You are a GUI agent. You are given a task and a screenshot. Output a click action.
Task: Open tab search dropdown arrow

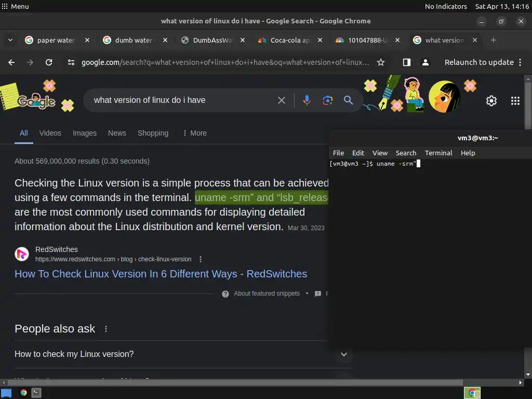[x=10, y=40]
